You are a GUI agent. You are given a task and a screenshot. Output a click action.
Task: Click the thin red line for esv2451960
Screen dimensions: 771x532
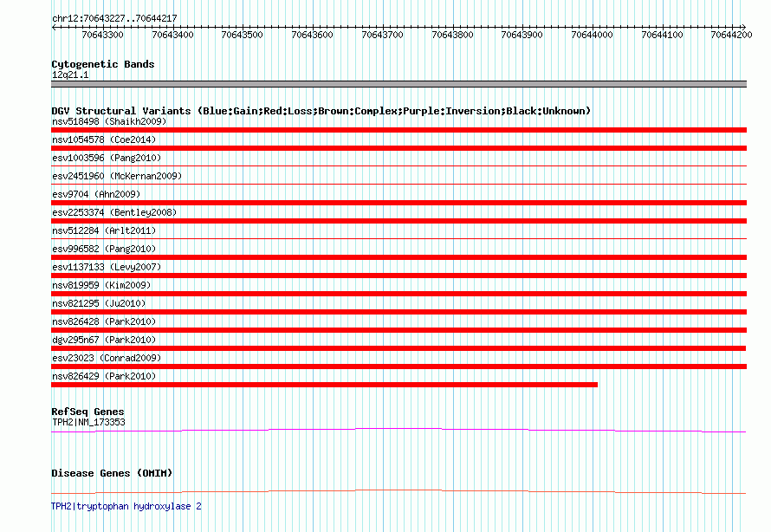pyautogui.click(x=398, y=185)
